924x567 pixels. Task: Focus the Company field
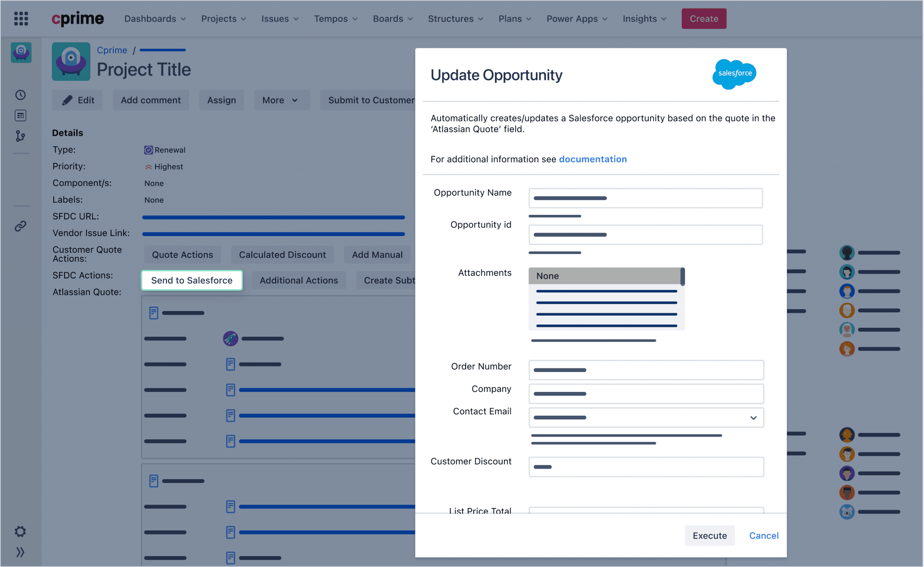[x=646, y=394]
